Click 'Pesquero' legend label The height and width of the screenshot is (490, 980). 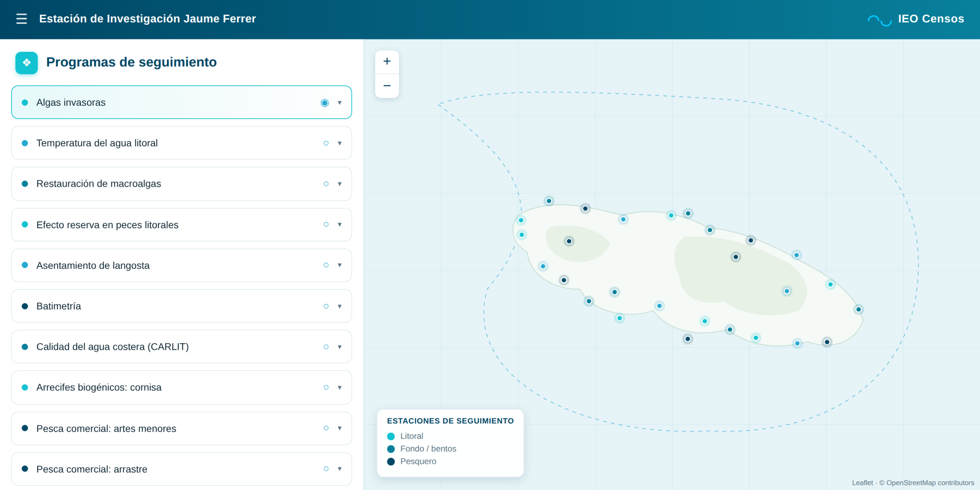(x=418, y=461)
